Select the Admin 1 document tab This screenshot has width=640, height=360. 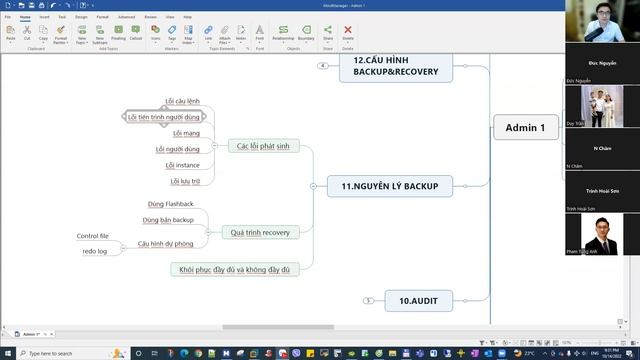[31, 334]
